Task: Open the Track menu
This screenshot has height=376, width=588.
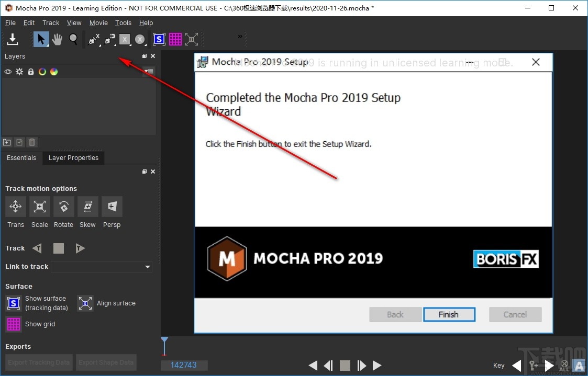Action: point(50,22)
